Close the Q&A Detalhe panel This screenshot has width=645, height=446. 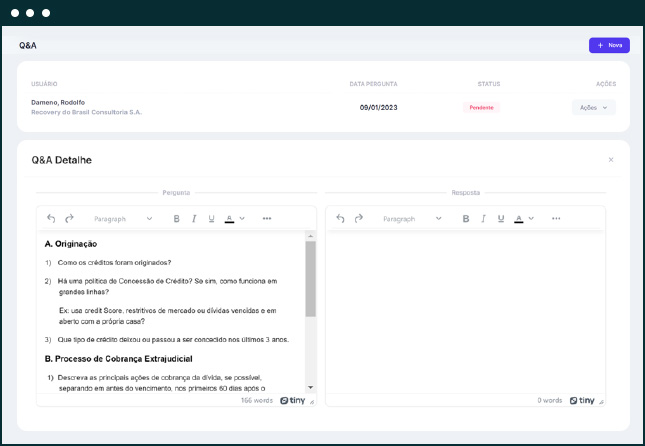coord(611,160)
